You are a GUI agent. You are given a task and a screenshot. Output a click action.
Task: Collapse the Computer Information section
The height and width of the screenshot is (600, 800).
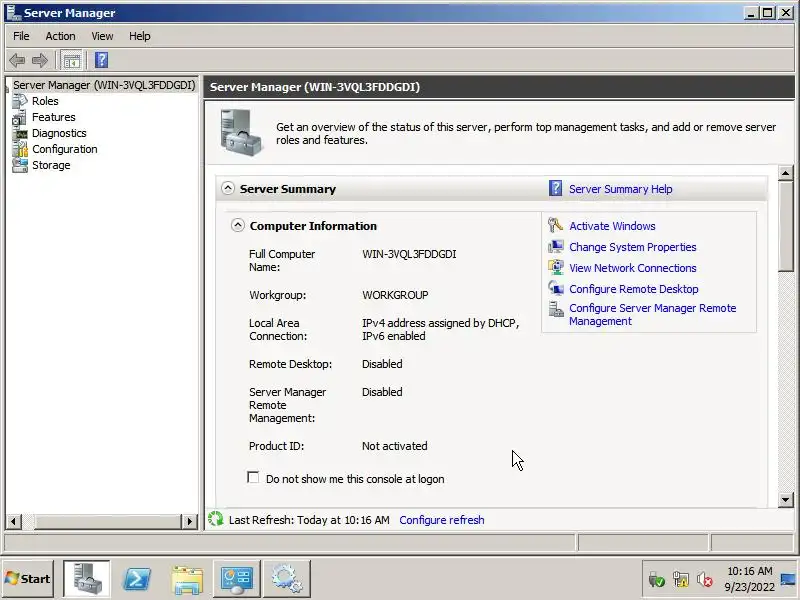237,225
